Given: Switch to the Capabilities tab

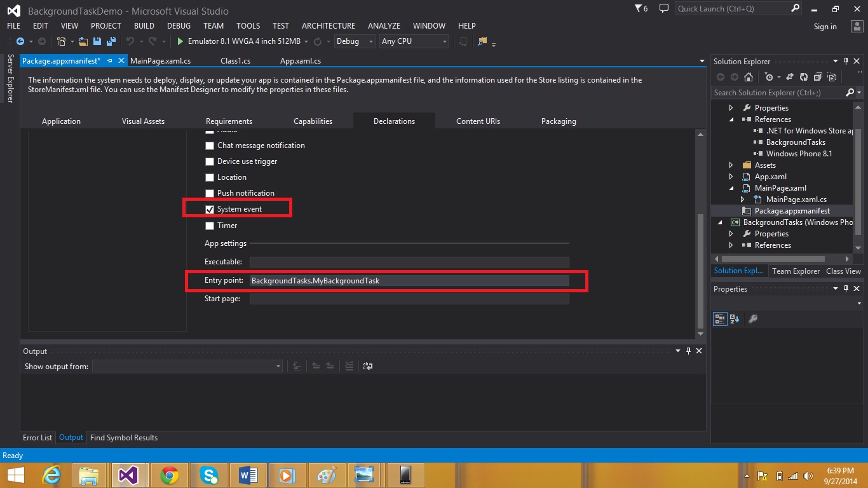Looking at the screenshot, I should click(x=313, y=121).
